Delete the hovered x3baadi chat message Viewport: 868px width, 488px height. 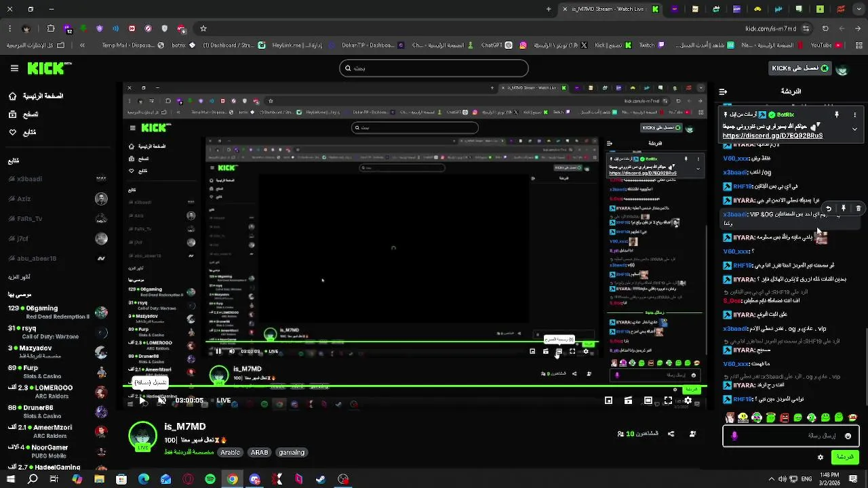[859, 209]
